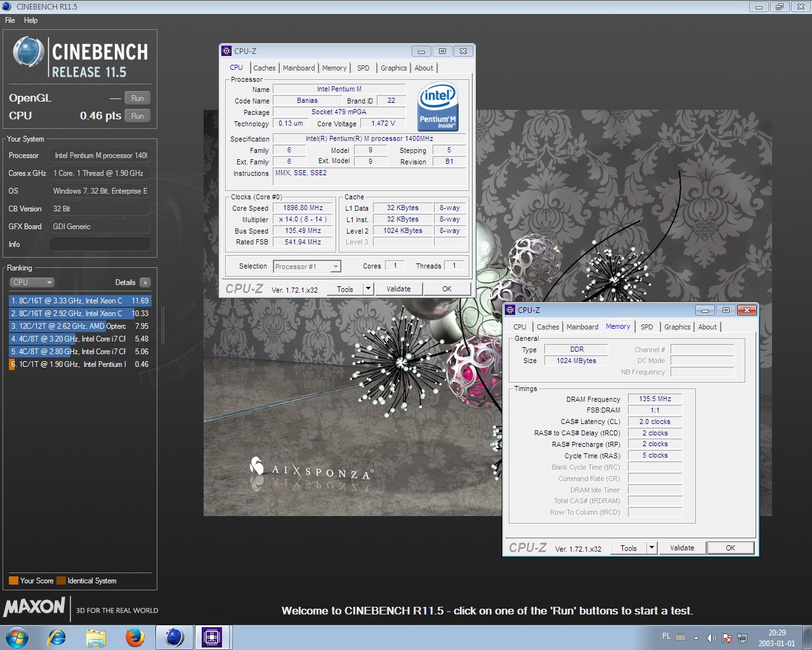
Task: Click Cinebench title bar app icon
Action: coord(7,6)
